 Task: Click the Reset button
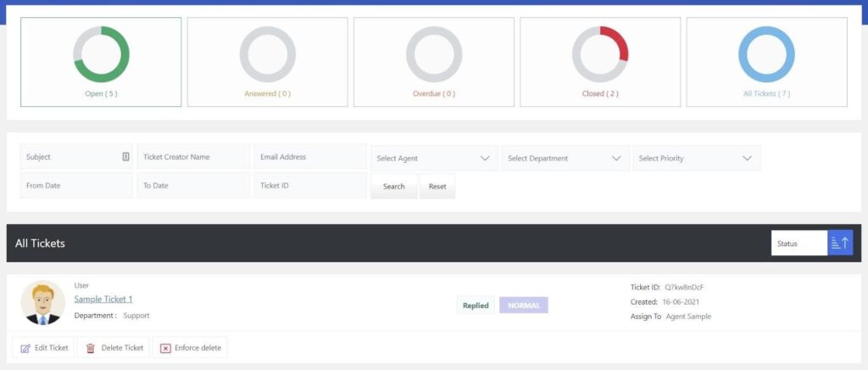437,187
